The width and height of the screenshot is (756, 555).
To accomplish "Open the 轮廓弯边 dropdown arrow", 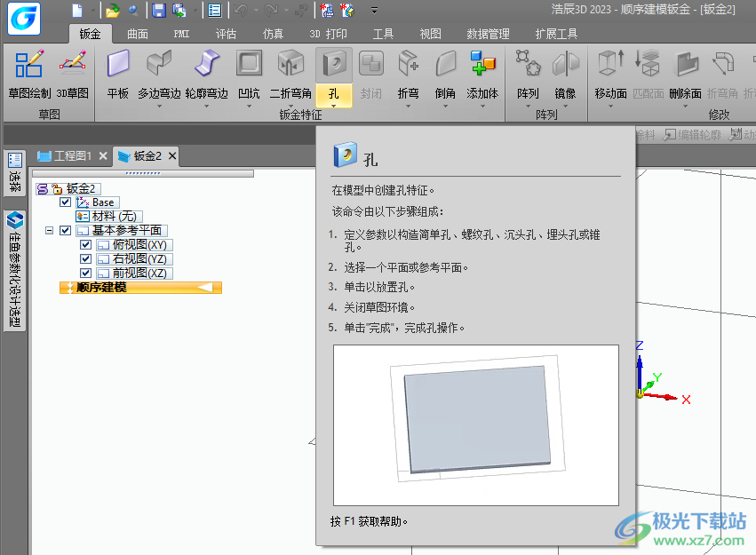I will click(206, 106).
